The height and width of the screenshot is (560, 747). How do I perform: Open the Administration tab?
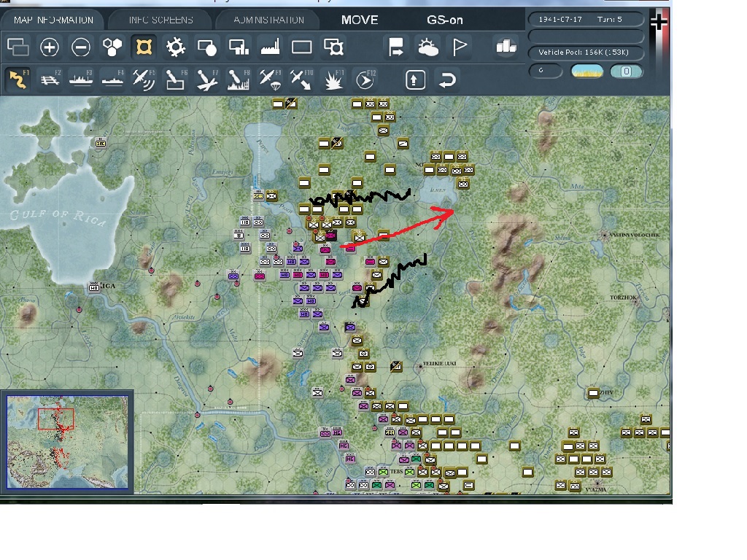coord(268,20)
